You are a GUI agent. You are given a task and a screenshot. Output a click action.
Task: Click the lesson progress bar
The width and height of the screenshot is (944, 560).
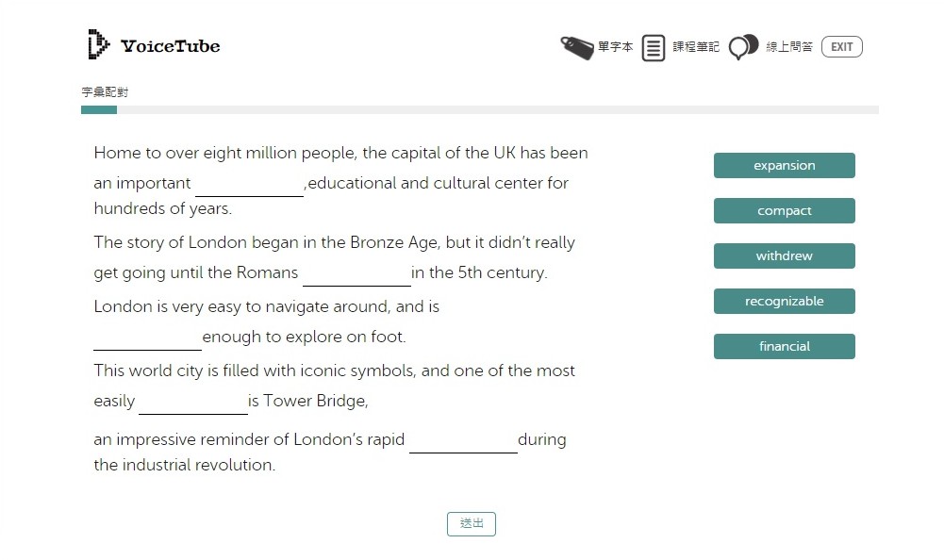point(479,110)
